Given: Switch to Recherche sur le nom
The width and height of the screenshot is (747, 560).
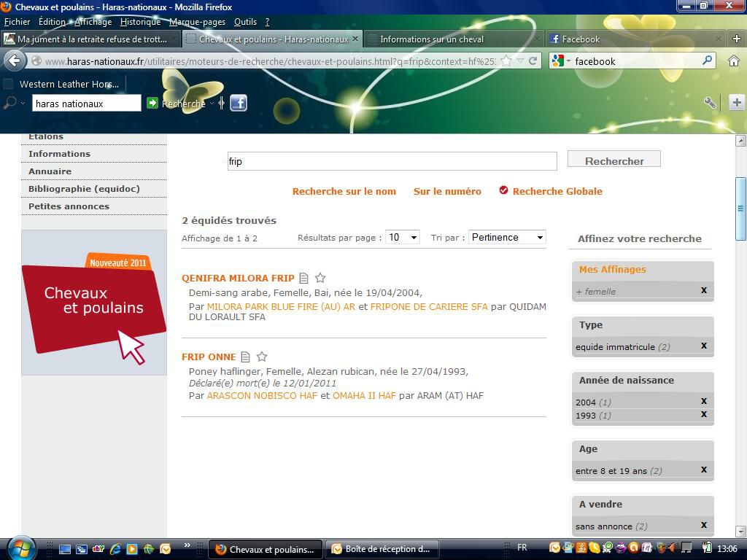Looking at the screenshot, I should (344, 191).
